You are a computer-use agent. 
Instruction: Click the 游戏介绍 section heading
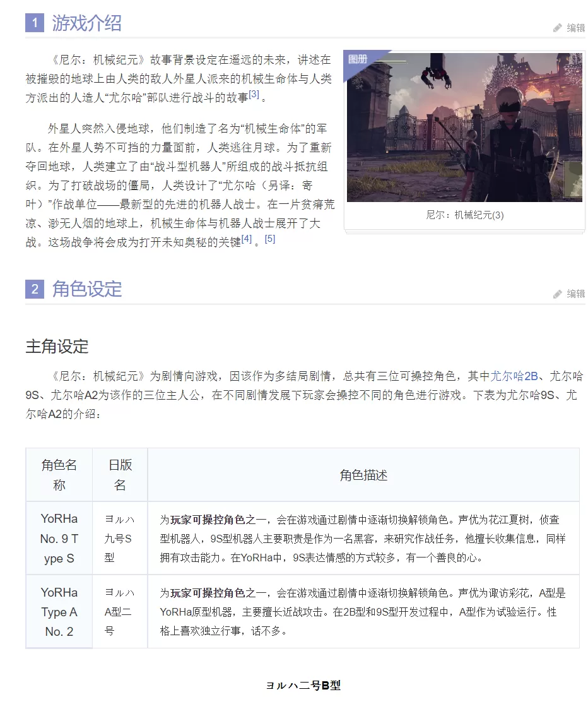point(86,23)
